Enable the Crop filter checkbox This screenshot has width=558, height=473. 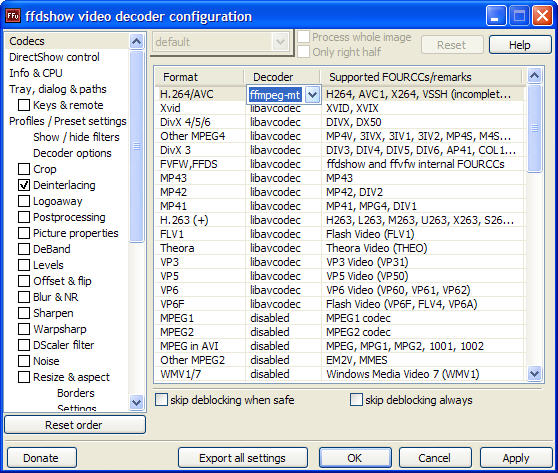(24, 169)
